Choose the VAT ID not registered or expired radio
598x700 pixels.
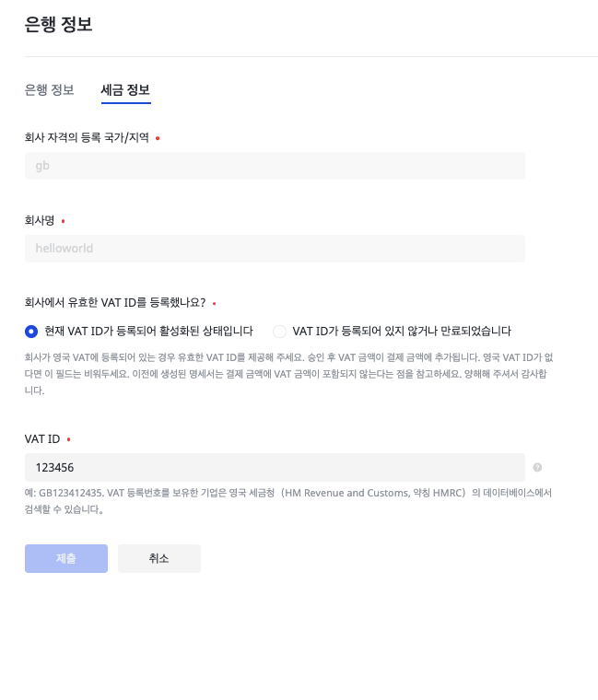coord(280,331)
